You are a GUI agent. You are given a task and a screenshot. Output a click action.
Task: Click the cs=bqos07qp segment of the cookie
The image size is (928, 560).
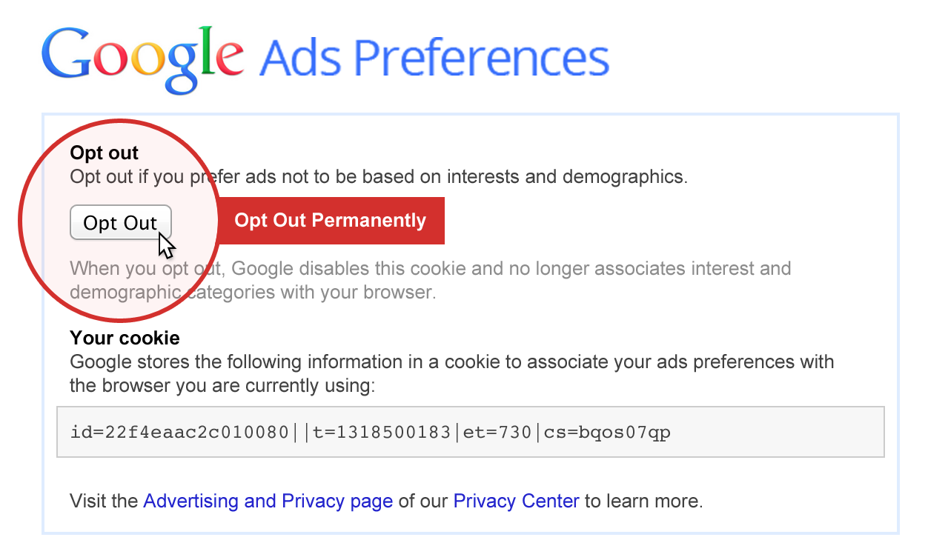(607, 432)
